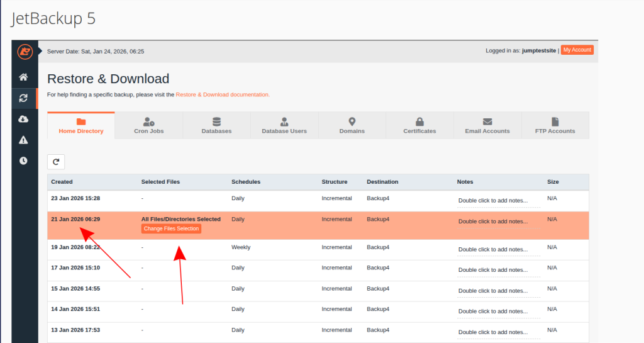Open the Database Users tab

point(284,125)
